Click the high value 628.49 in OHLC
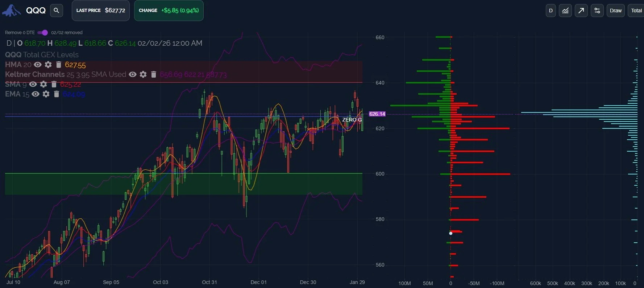644x288 pixels. (x=65, y=43)
